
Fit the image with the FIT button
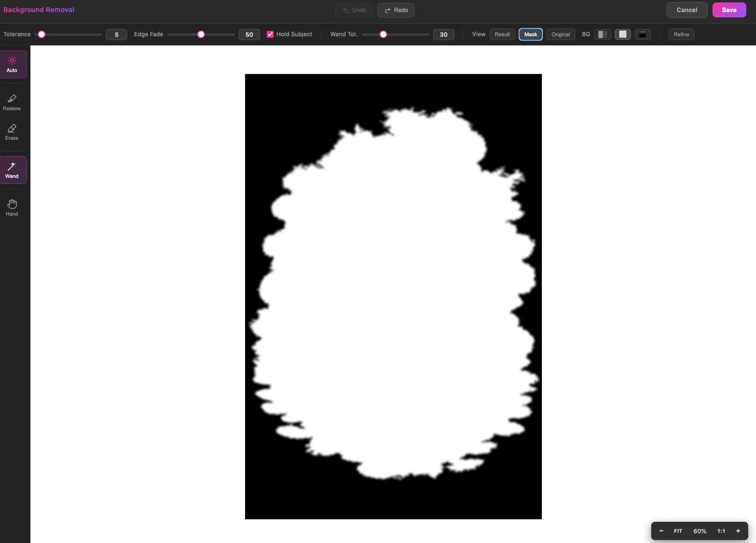click(678, 531)
